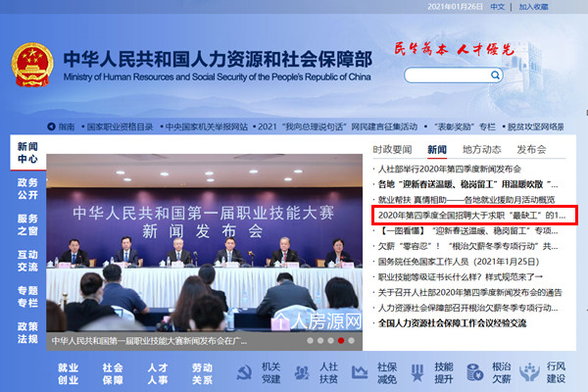Click the ministry title 中华人民共和国人力资源和社会保障部
The width and height of the screenshot is (588, 392).
[x=218, y=59]
